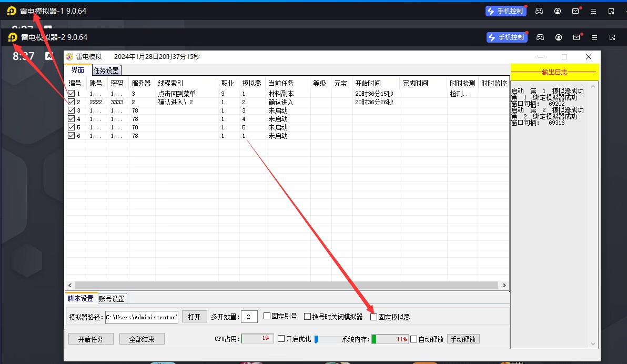Viewport: 627px width, 364px height.
Task: Uncheck the row 4 checkbox
Action: 71,118
